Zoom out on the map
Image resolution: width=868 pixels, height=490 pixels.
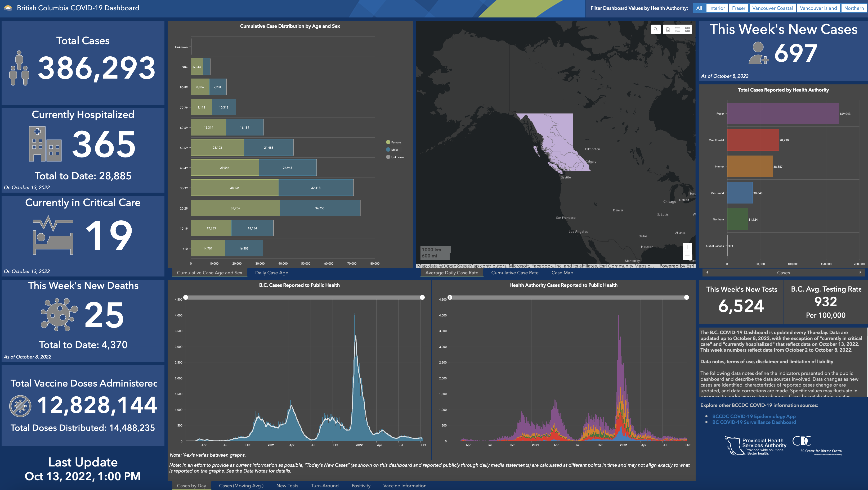click(x=687, y=256)
